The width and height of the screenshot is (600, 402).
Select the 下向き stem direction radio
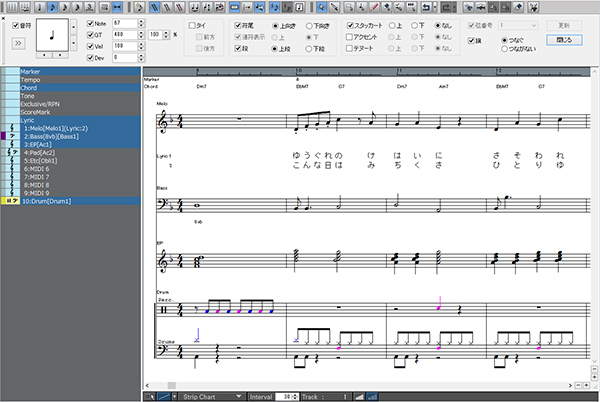click(309, 26)
